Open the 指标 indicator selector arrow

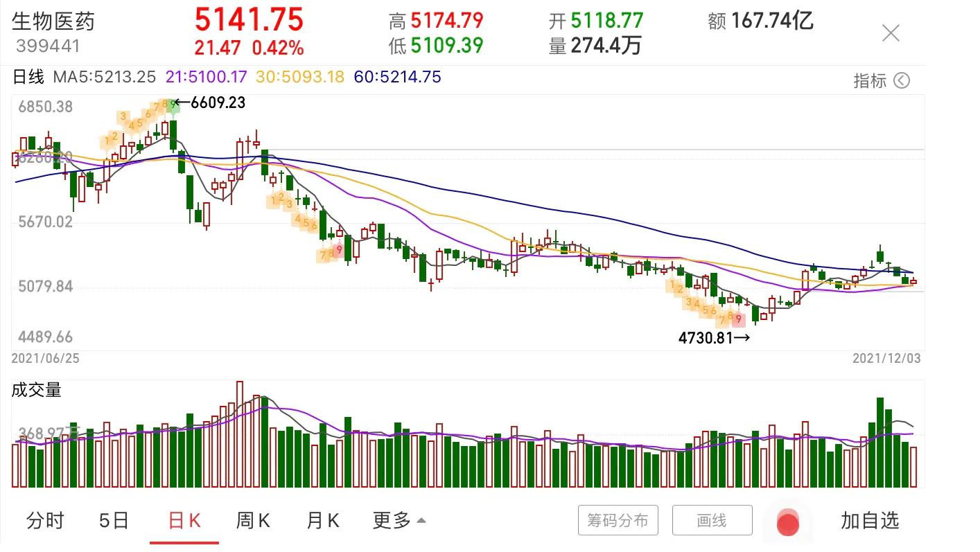tap(901, 81)
